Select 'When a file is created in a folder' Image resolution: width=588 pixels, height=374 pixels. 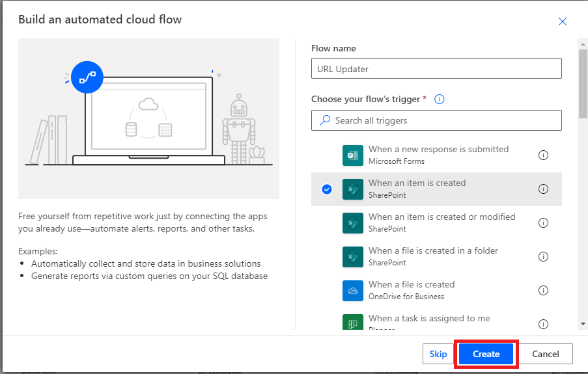pyautogui.click(x=433, y=251)
